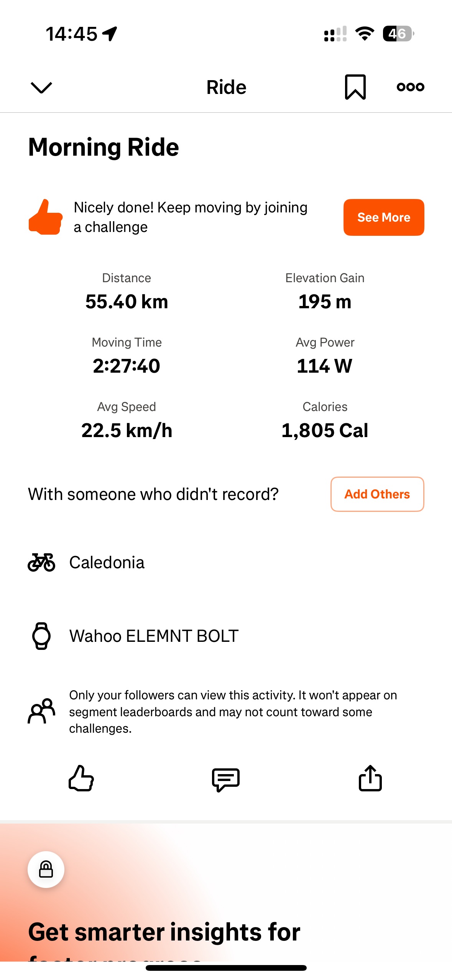
Task: Open the Wahoo ELEMNT BOLT device entry
Action: (x=154, y=636)
